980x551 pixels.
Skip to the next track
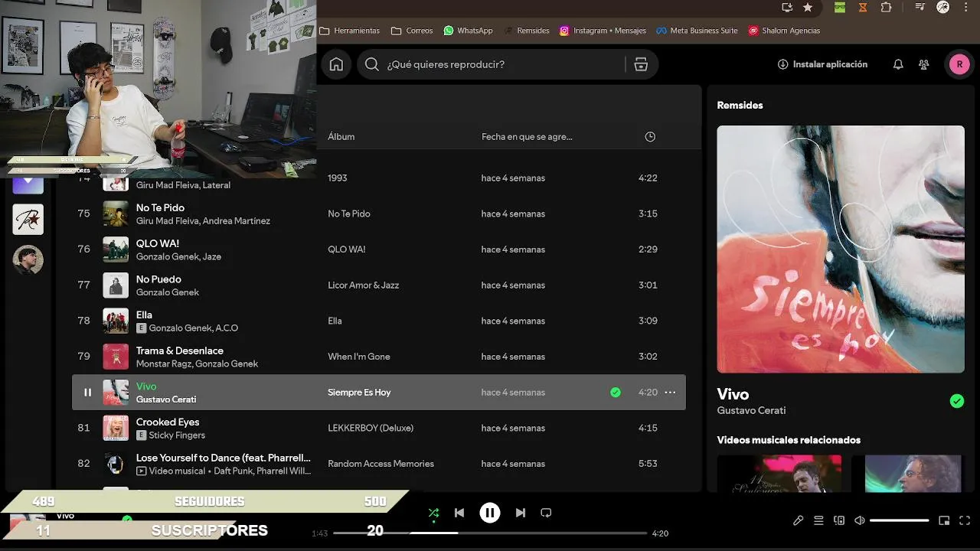(x=521, y=513)
